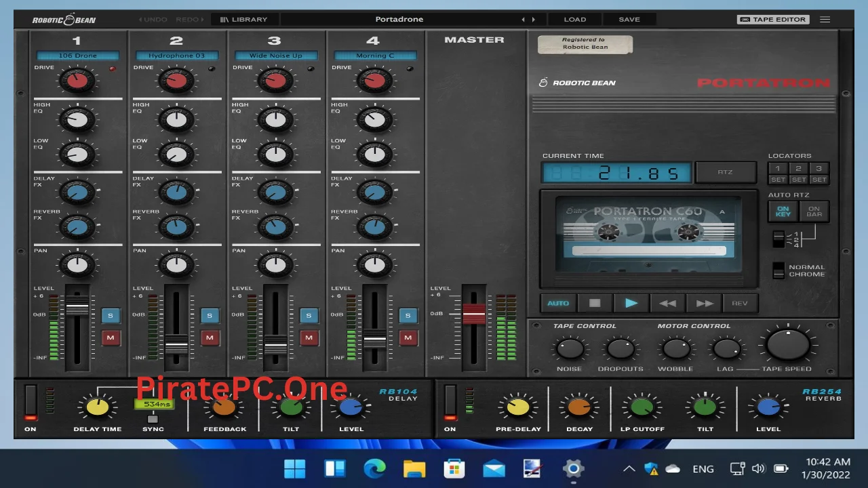868x488 pixels.
Task: Click the Dropouts knob
Action: coord(620,349)
